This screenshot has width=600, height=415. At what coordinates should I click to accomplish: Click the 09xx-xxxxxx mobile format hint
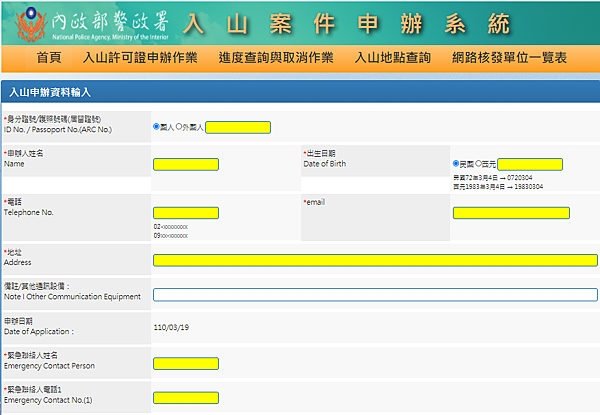(x=171, y=236)
